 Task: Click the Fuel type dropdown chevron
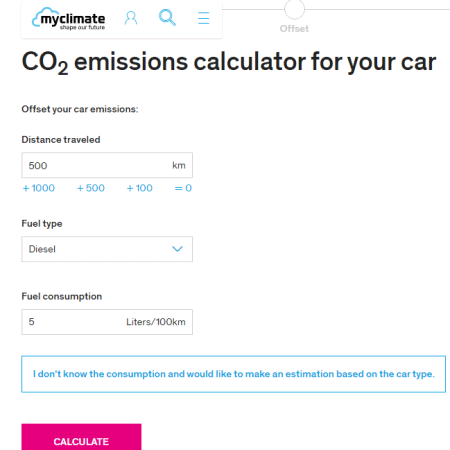point(177,249)
